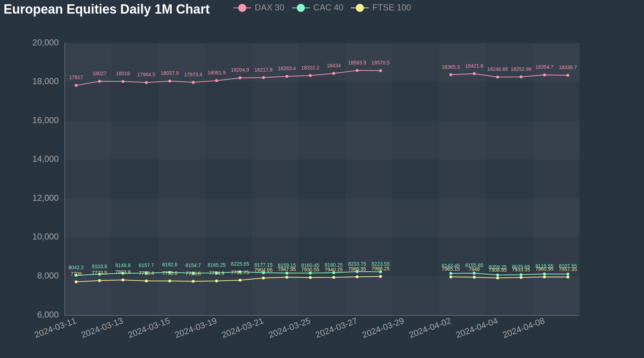This screenshot has width=644, height=358.
Task: Click x-axis date 2024-03-11
Action: 56,328
